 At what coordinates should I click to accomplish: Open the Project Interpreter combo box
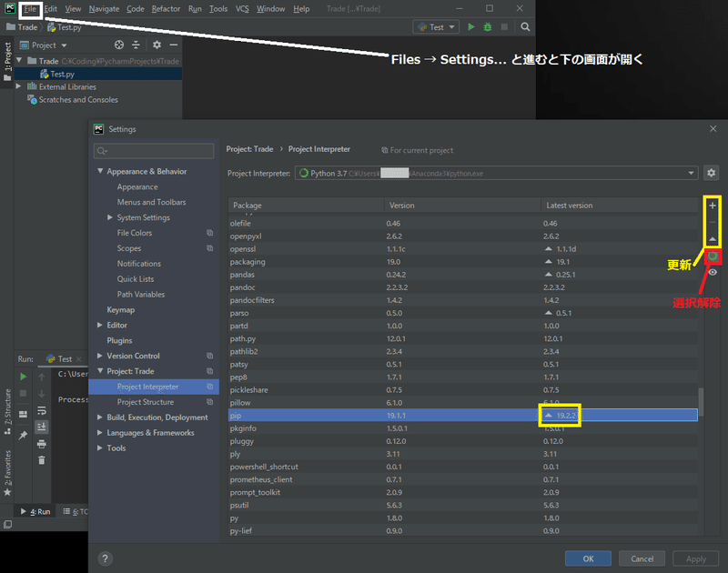coord(496,173)
